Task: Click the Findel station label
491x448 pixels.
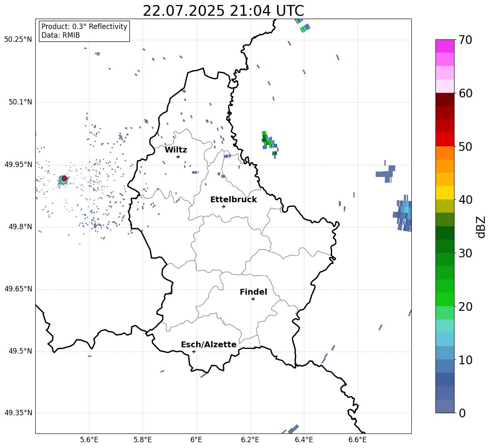Action: click(253, 292)
